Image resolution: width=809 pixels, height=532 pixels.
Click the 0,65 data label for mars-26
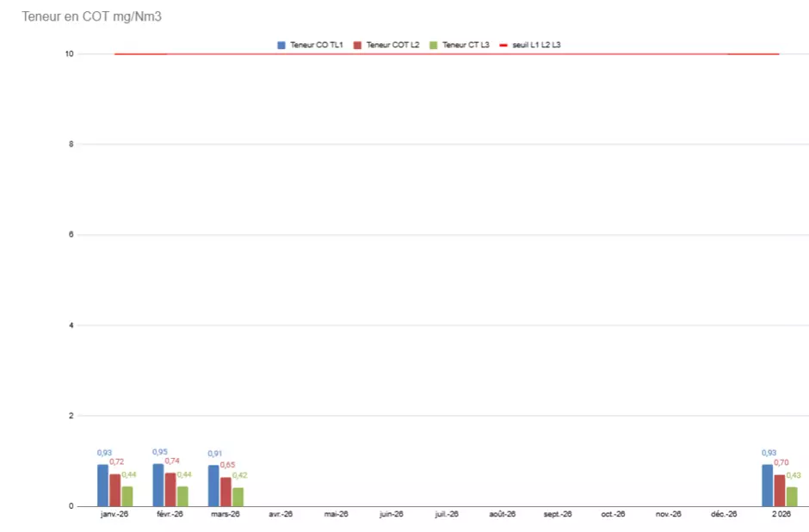227,465
